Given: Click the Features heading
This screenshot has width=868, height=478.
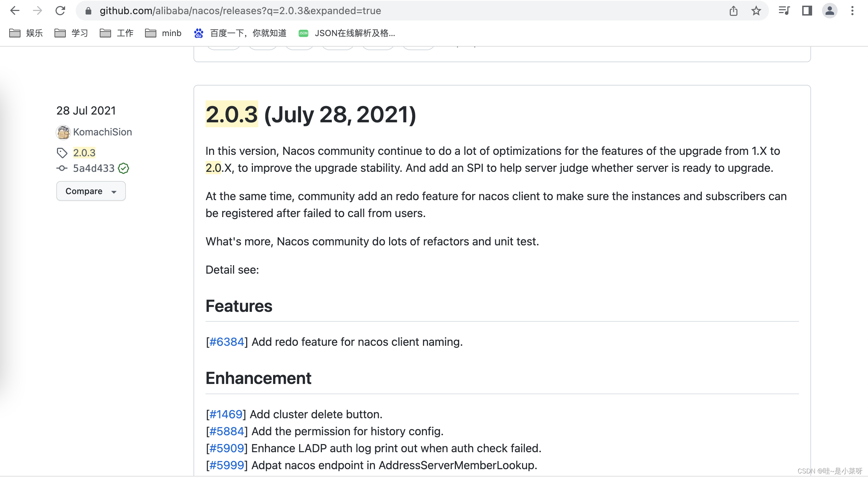Looking at the screenshot, I should point(239,306).
